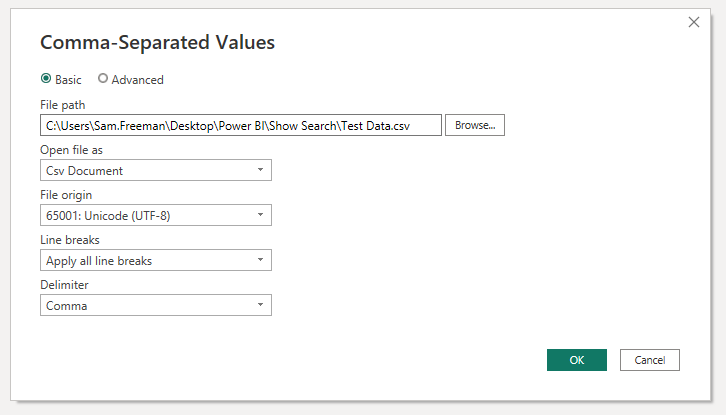Close the Comma-Separated Values dialog
726x415 pixels.
(694, 22)
